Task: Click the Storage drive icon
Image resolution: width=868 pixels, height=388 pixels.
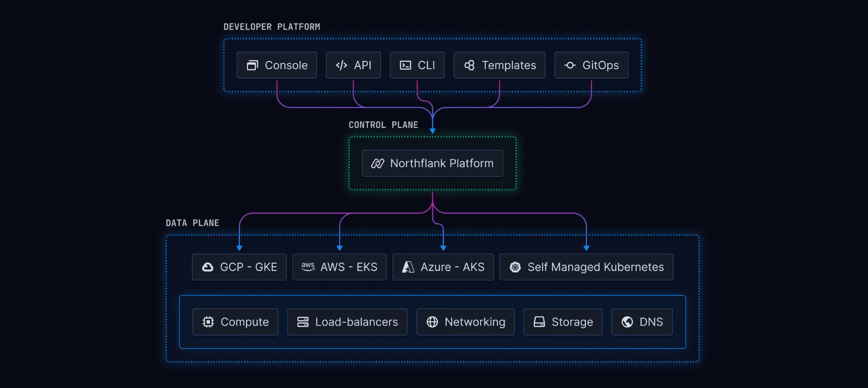Action: click(539, 322)
